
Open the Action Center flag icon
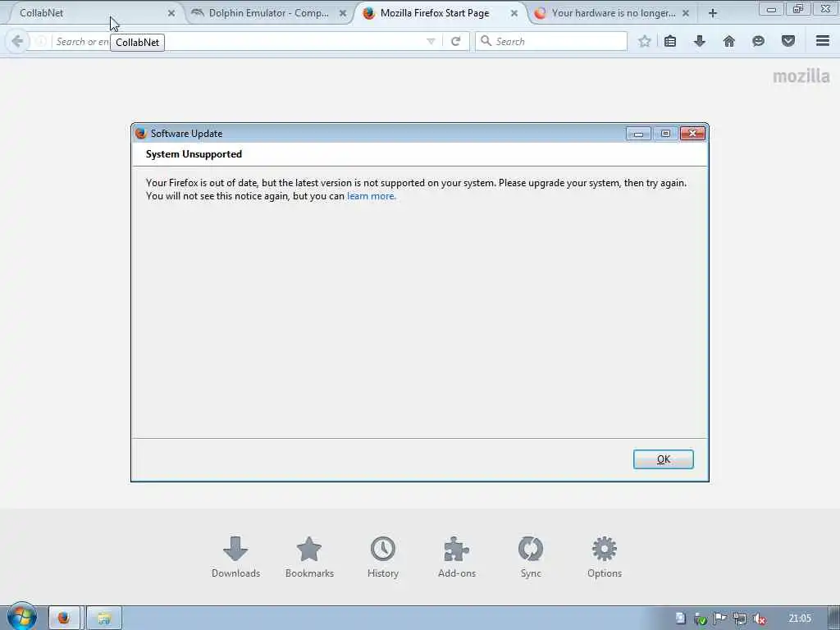[719, 619]
